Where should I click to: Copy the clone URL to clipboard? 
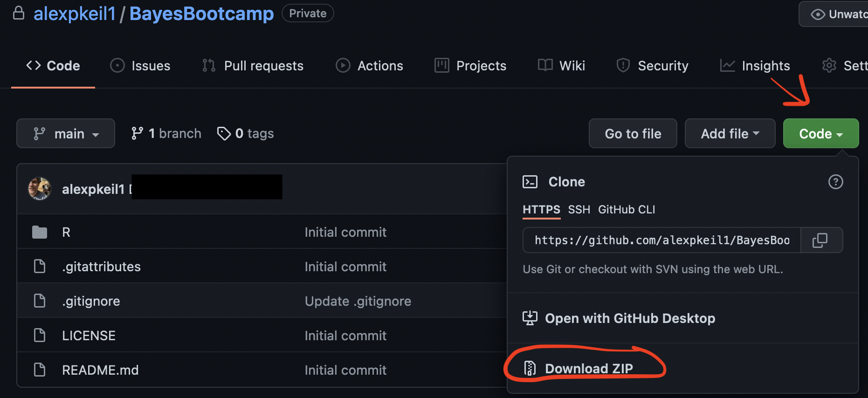tap(821, 240)
